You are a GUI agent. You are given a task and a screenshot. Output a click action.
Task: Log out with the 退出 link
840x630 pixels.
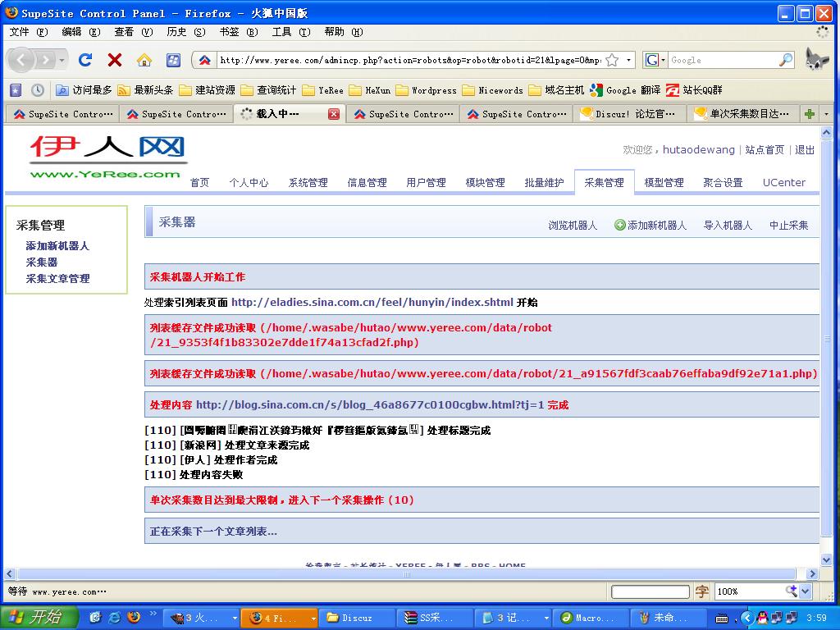(x=805, y=149)
